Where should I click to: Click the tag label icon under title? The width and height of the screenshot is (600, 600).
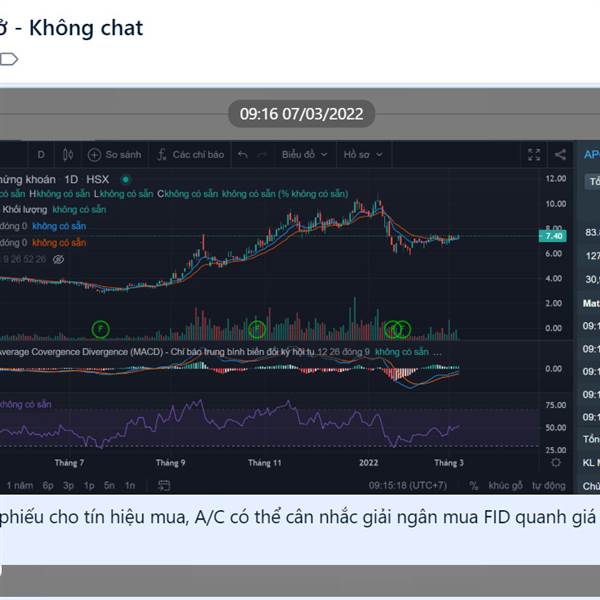[9, 59]
